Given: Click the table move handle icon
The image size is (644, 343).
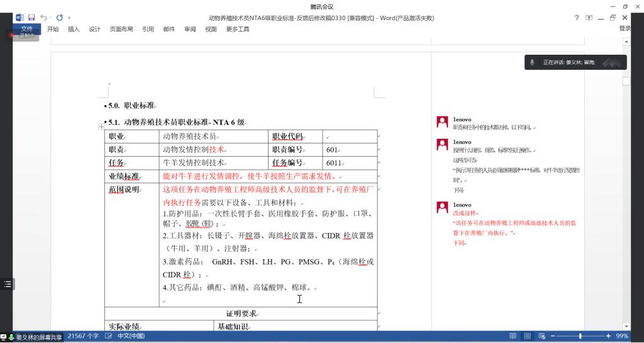Looking at the screenshot, I should pos(101,127).
